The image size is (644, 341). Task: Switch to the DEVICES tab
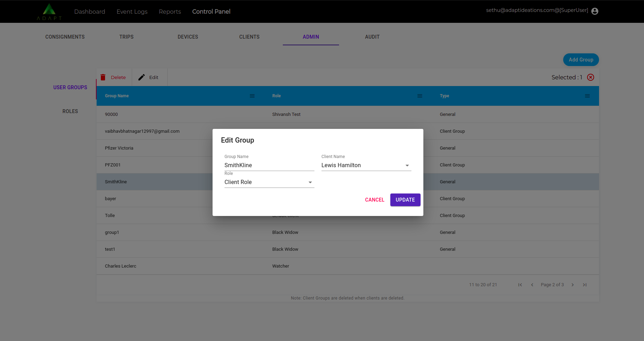tap(188, 37)
